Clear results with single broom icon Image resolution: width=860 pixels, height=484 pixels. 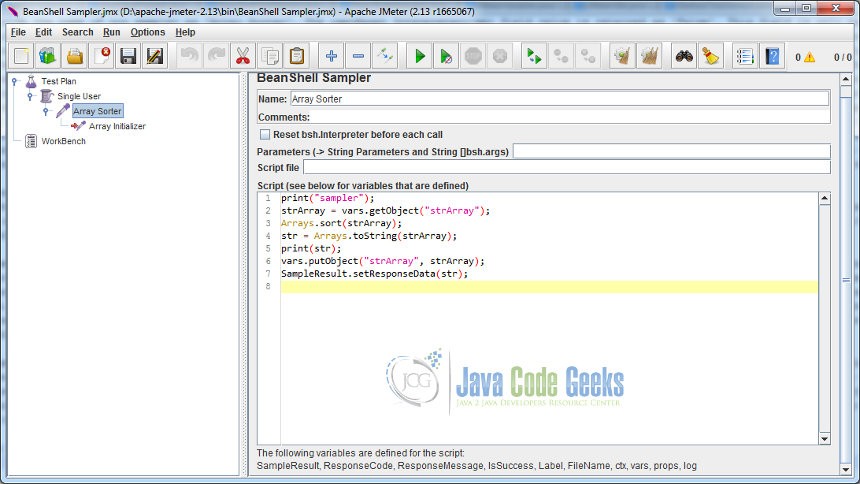[622, 56]
